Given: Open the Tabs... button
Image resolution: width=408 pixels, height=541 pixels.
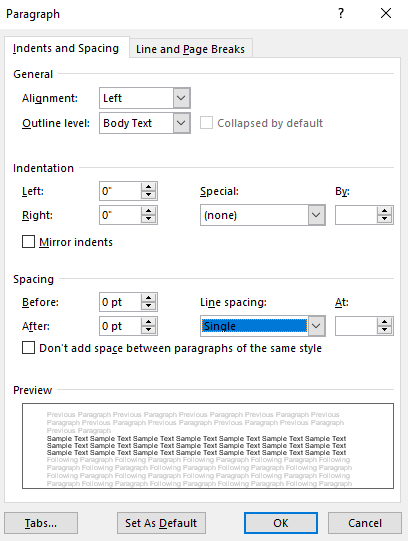Looking at the screenshot, I should [41, 523].
